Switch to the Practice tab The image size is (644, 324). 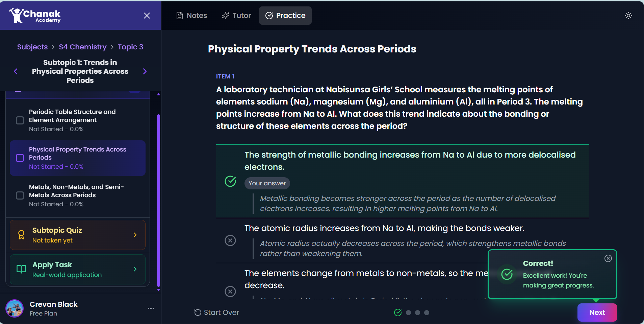[x=285, y=15]
